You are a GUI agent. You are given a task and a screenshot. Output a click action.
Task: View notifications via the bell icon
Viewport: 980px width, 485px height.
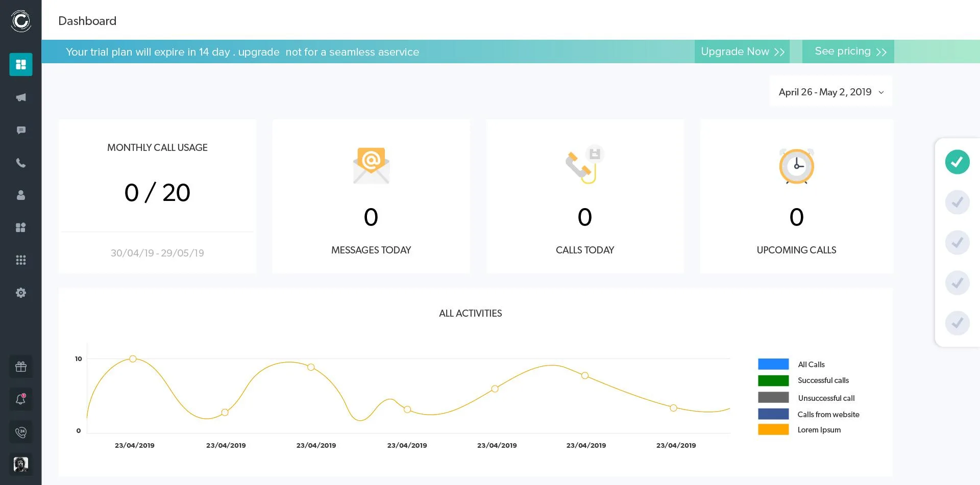pyautogui.click(x=21, y=399)
